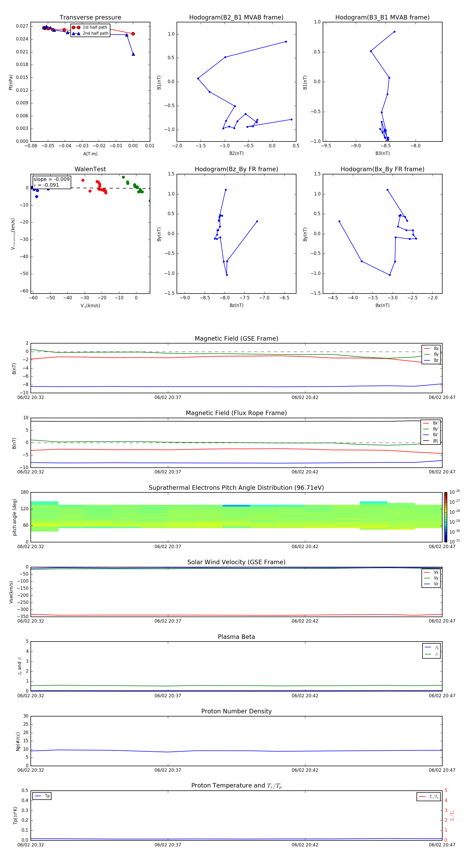Click the '06/02 20:42' tick under Proton Density plot

tap(305, 770)
